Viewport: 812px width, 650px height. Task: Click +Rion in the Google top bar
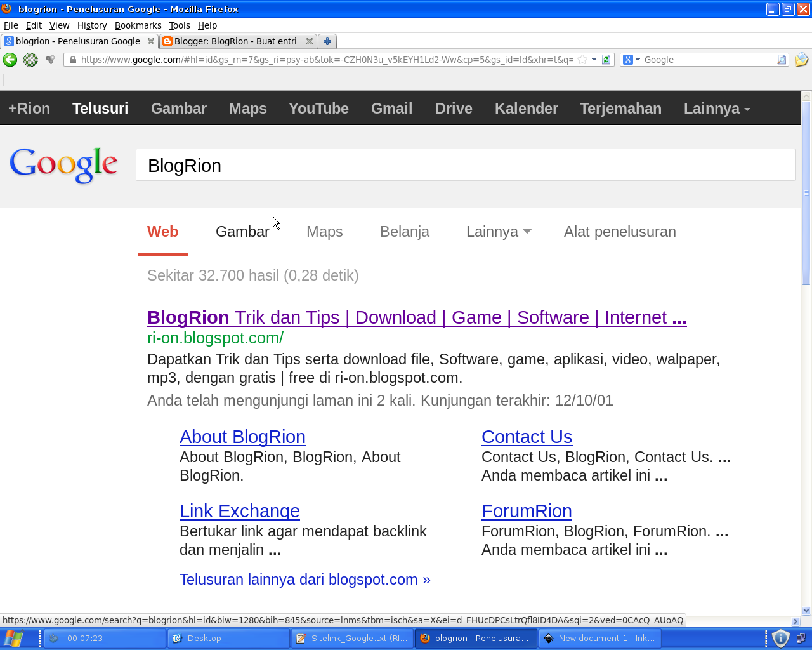coord(29,109)
